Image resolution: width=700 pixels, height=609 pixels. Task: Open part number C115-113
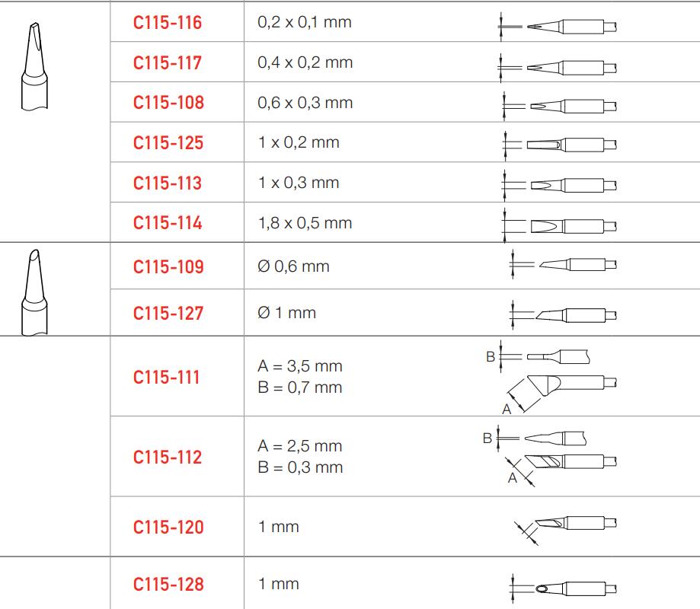[168, 183]
